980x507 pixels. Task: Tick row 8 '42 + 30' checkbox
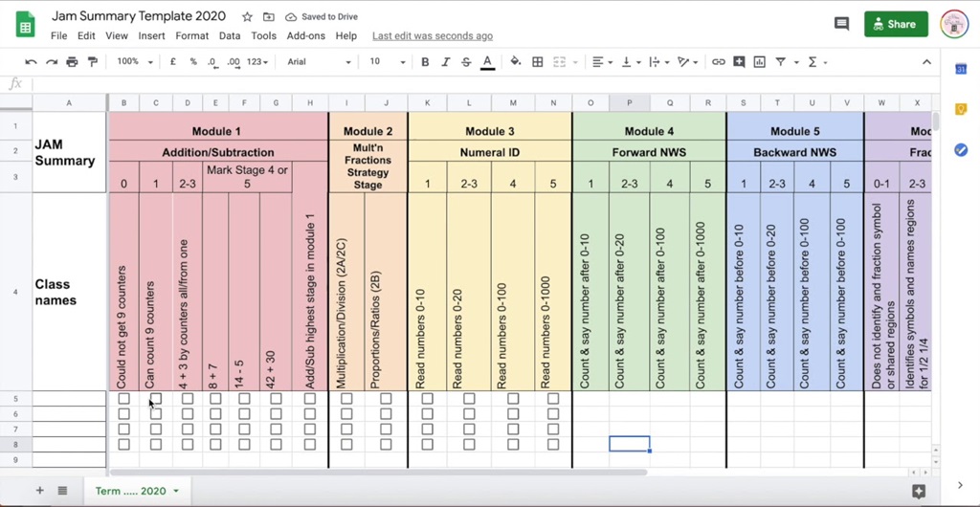coord(276,444)
